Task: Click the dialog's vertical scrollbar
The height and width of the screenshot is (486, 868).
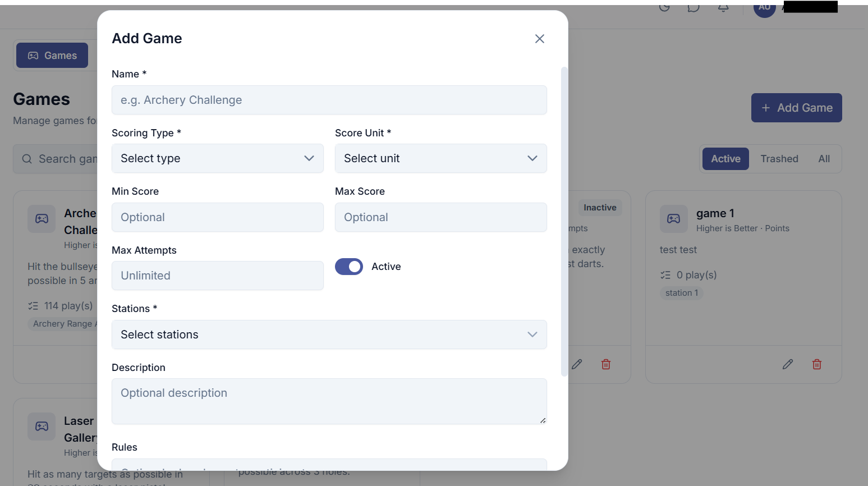Action: (x=564, y=222)
